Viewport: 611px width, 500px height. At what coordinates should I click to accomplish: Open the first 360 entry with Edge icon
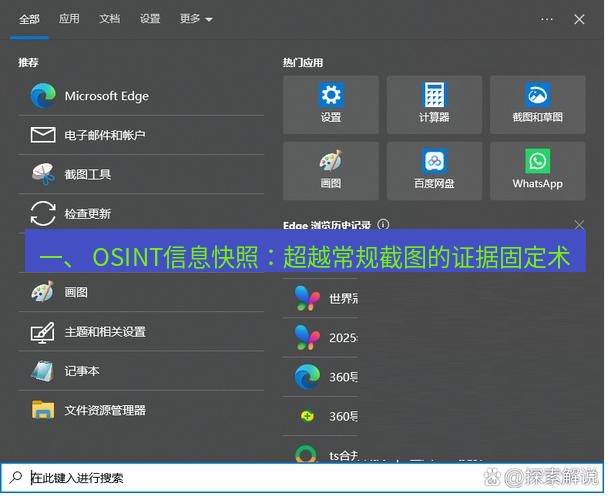(320, 377)
